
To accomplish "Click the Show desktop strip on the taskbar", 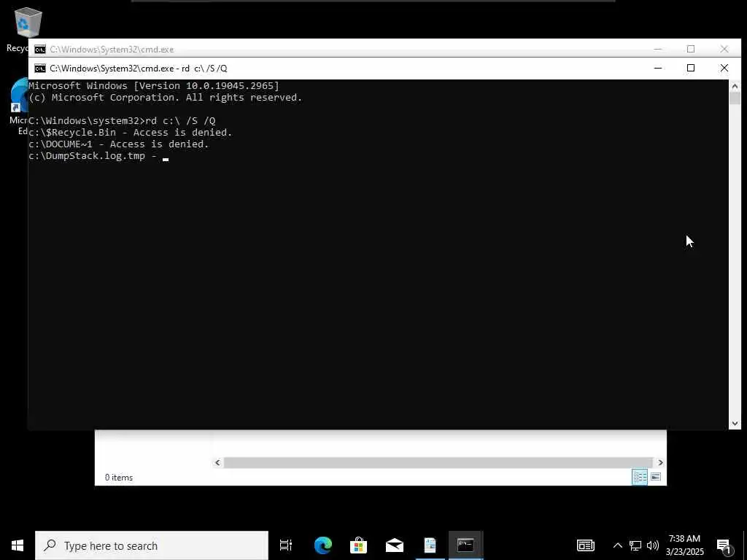I will click(x=745, y=545).
